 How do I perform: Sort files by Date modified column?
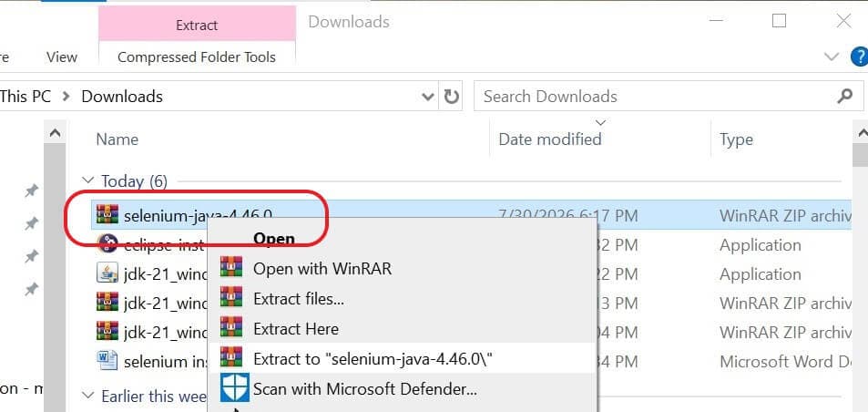[550, 139]
